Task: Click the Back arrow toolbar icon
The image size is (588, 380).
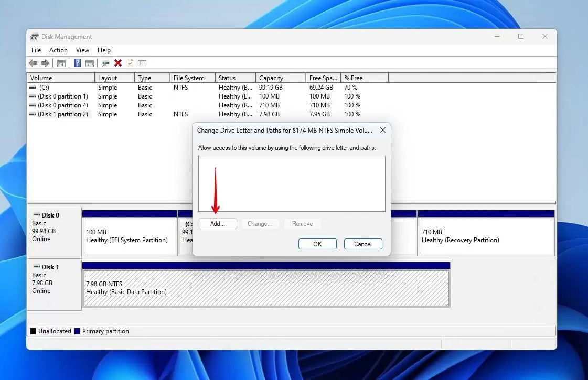Action: pyautogui.click(x=33, y=63)
